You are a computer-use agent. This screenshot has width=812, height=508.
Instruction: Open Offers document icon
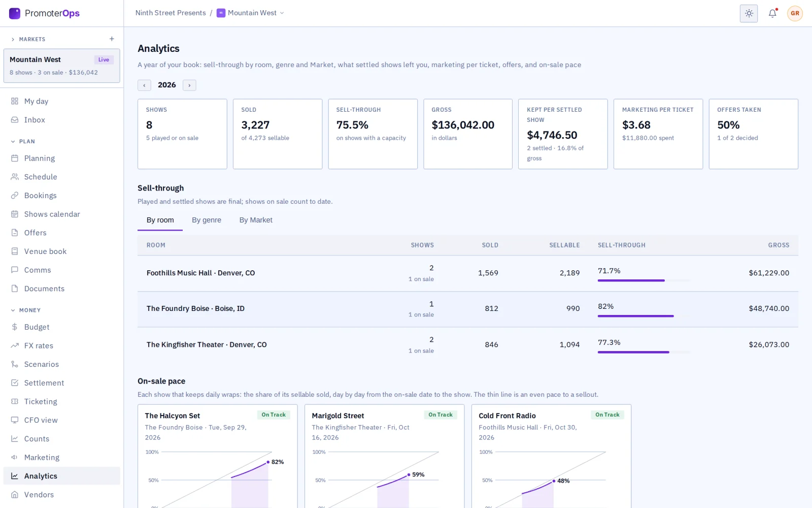(15, 233)
